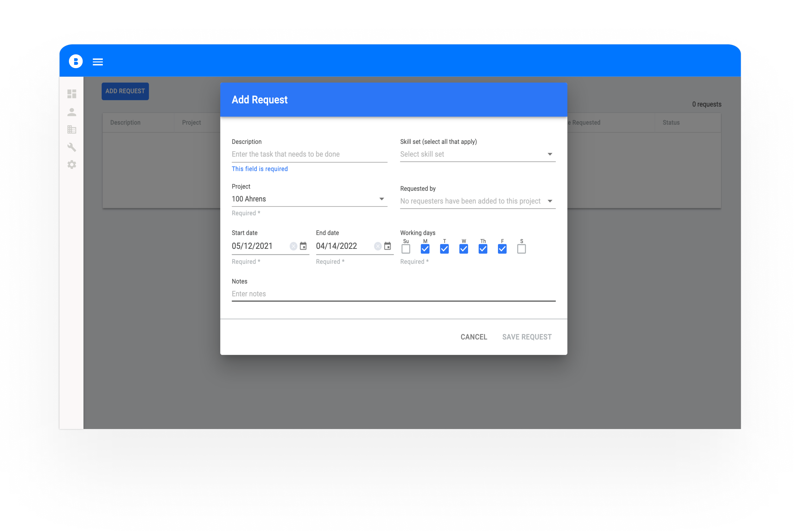This screenshot has height=531, width=812.
Task: Check Saturday as a working day
Action: tap(521, 249)
